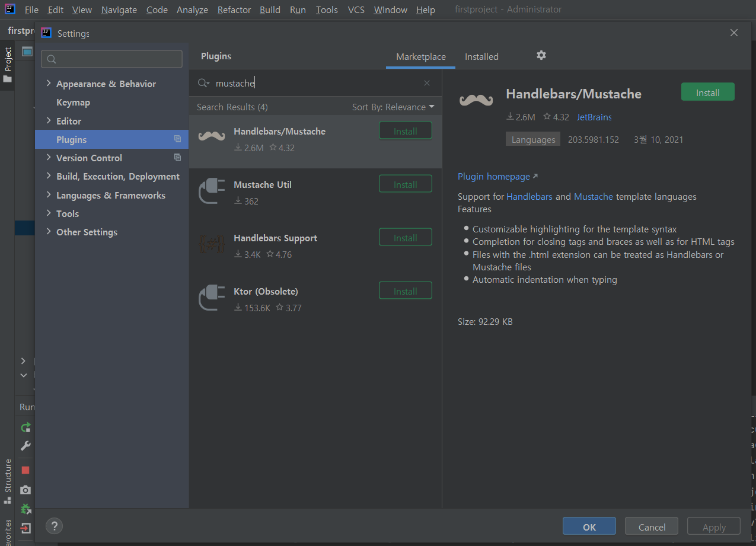The width and height of the screenshot is (756, 546).
Task: Click the Ktor (Obsolete) plug icon
Action: (212, 298)
